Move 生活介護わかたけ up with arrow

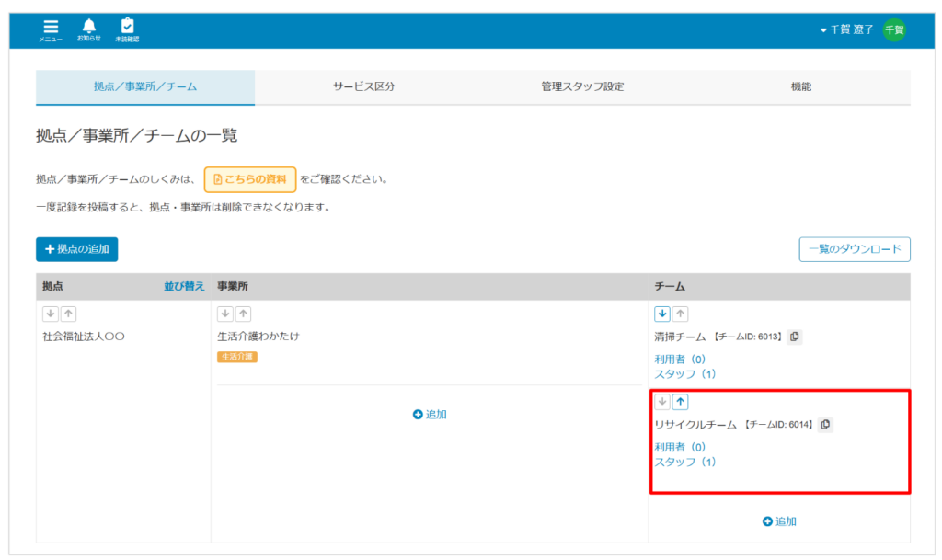pyautogui.click(x=243, y=314)
